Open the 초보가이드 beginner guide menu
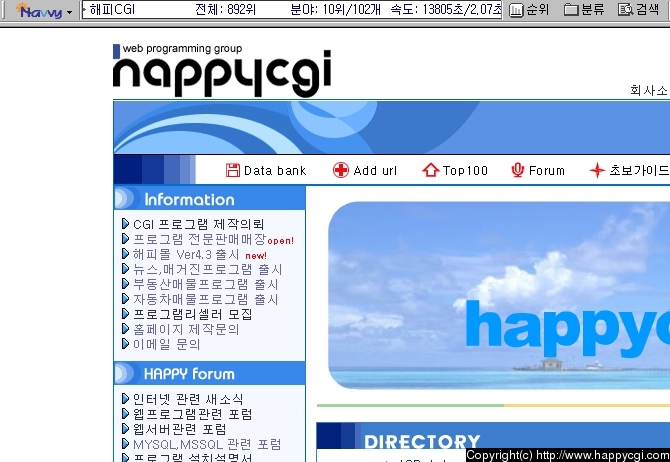Viewport: 670px width, 462px height. coord(639,170)
